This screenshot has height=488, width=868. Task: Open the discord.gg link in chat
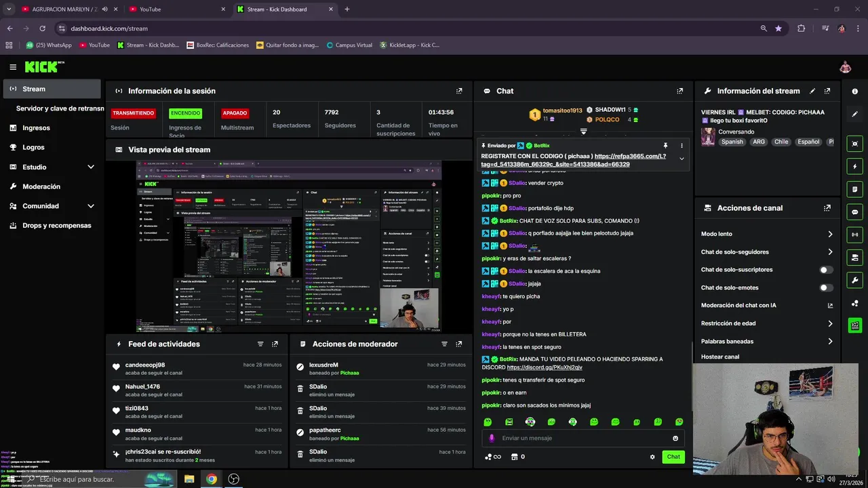coord(545,367)
